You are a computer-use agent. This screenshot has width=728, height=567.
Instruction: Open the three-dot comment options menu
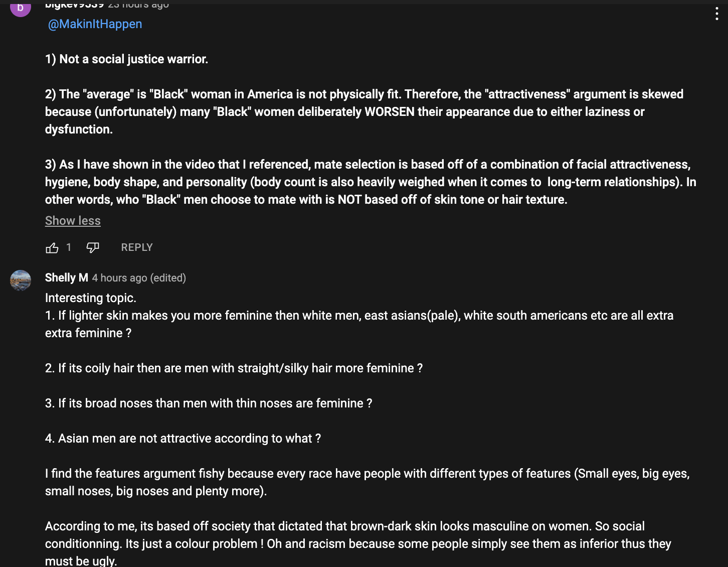click(x=717, y=14)
